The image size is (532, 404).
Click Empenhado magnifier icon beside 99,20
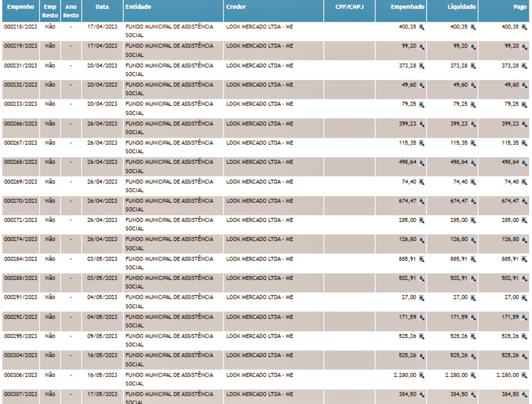(x=422, y=46)
